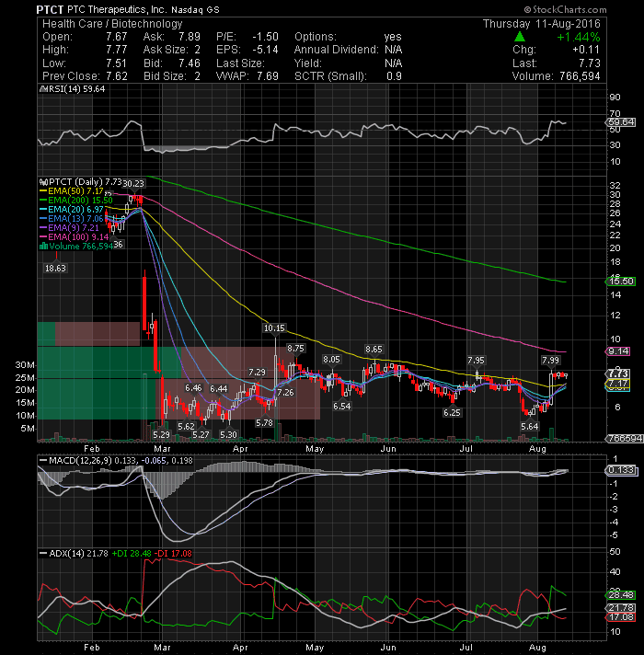Click the pink 9.14 EMA axis tag

pyautogui.click(x=618, y=351)
